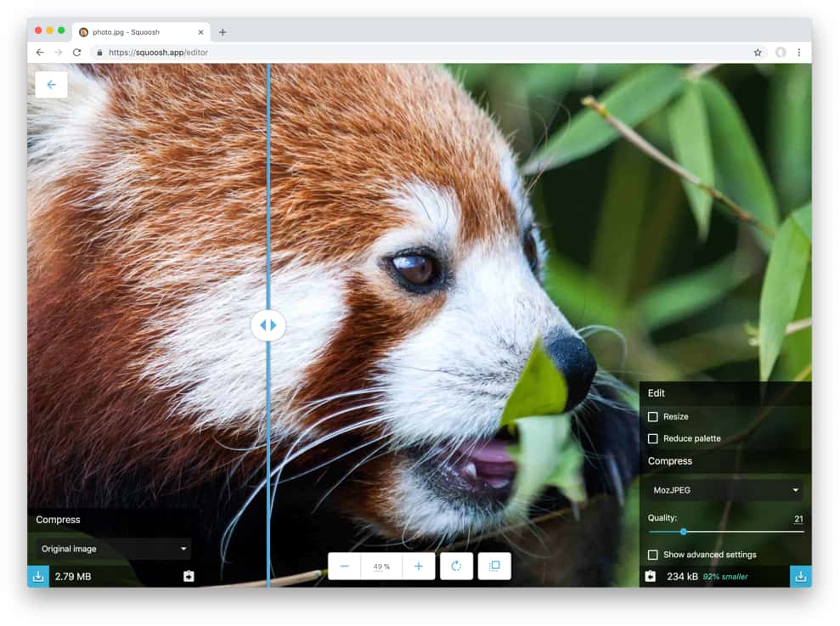The height and width of the screenshot is (626, 840).
Task: Open the MozJPEG codec dropdown
Action: coord(724,490)
